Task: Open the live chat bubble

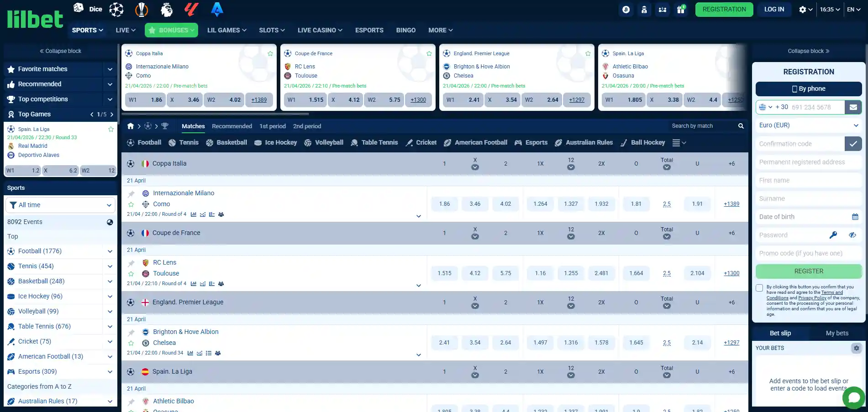Action: click(x=854, y=397)
